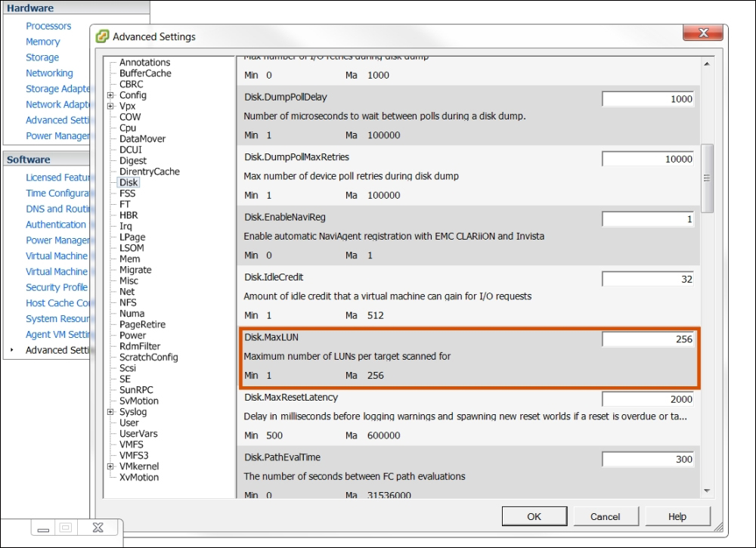756x548 pixels.
Task: Click the Disk.DumpPollMaxRetries value field
Action: click(648, 159)
